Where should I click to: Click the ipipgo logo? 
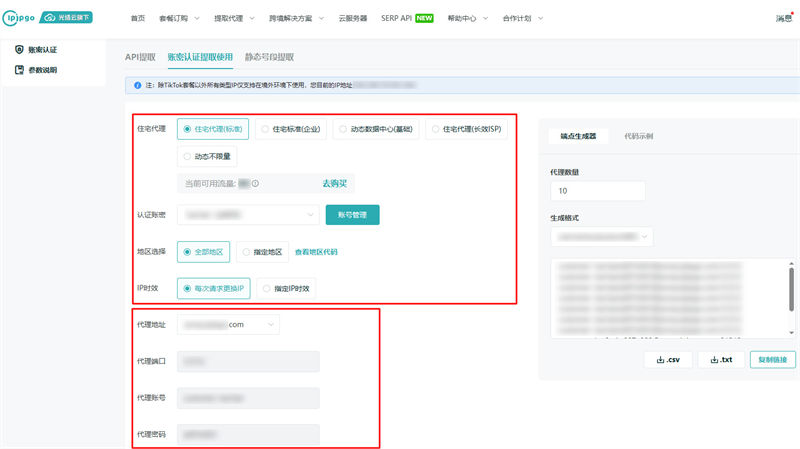[x=19, y=18]
